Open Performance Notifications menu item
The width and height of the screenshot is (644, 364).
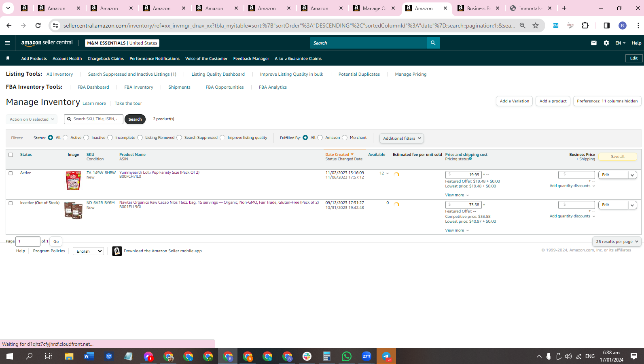pos(155,59)
